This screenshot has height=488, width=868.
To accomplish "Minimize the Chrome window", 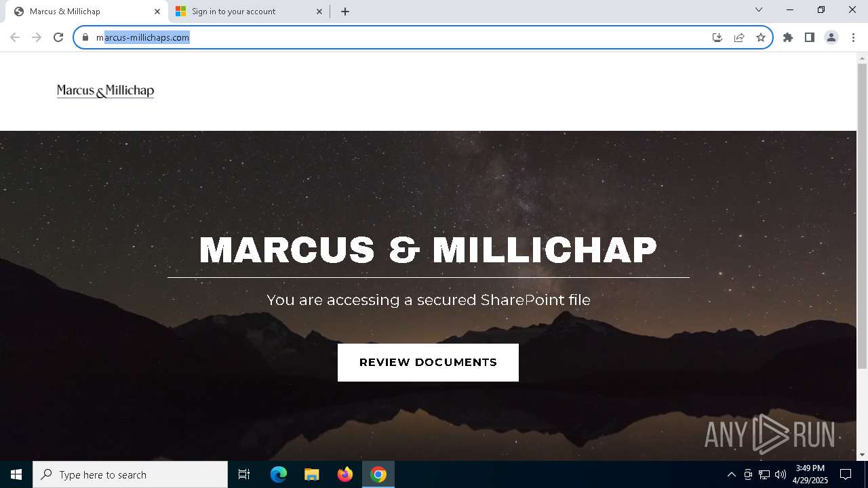I will 790,10.
